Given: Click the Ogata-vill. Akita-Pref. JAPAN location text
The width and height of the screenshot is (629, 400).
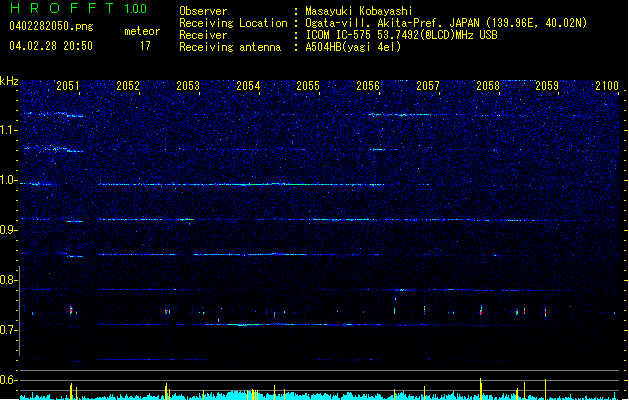Looking at the screenshot, I should pyautogui.click(x=446, y=23).
